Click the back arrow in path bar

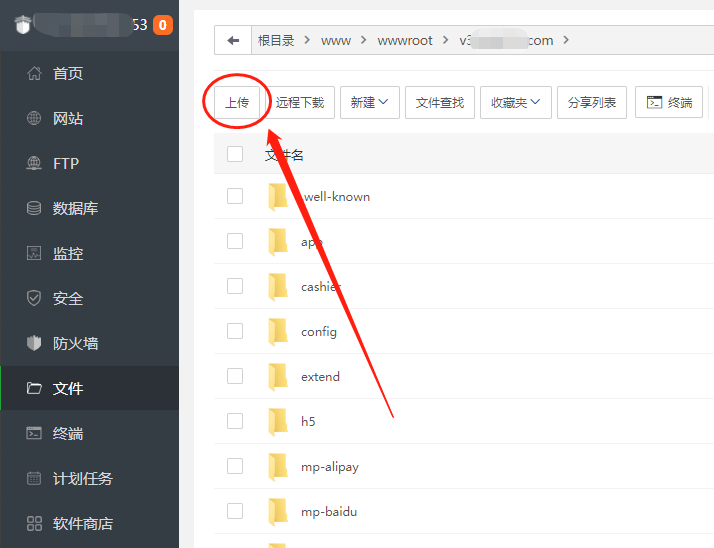pos(233,40)
